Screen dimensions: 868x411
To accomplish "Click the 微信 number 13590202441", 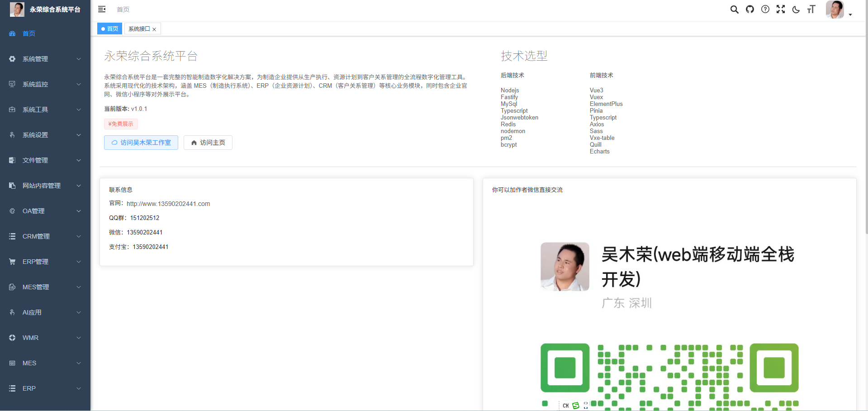I will click(x=145, y=232).
